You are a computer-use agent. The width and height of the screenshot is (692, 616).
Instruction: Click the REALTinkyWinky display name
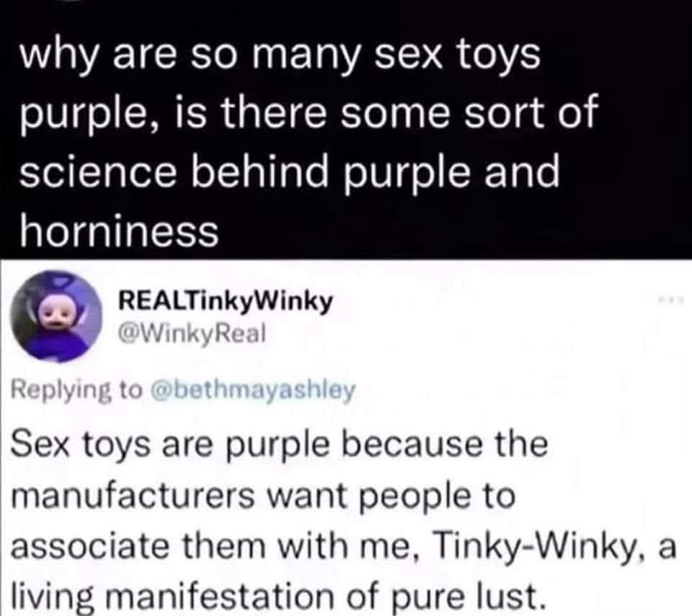pyautogui.click(x=226, y=303)
